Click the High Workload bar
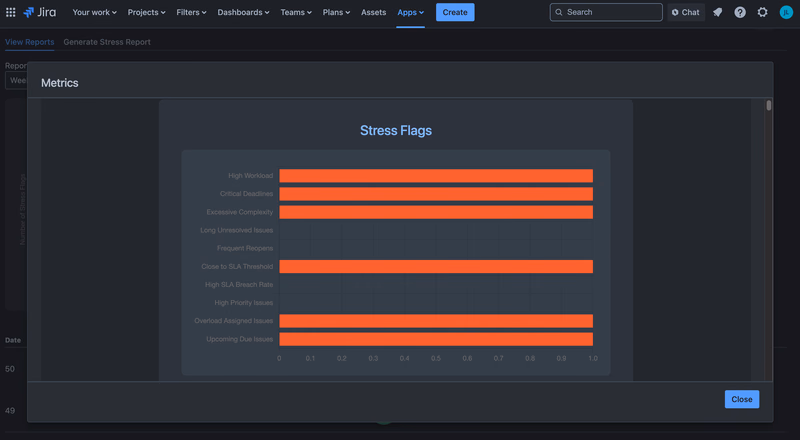Image resolution: width=800 pixels, height=440 pixels. coord(436,176)
